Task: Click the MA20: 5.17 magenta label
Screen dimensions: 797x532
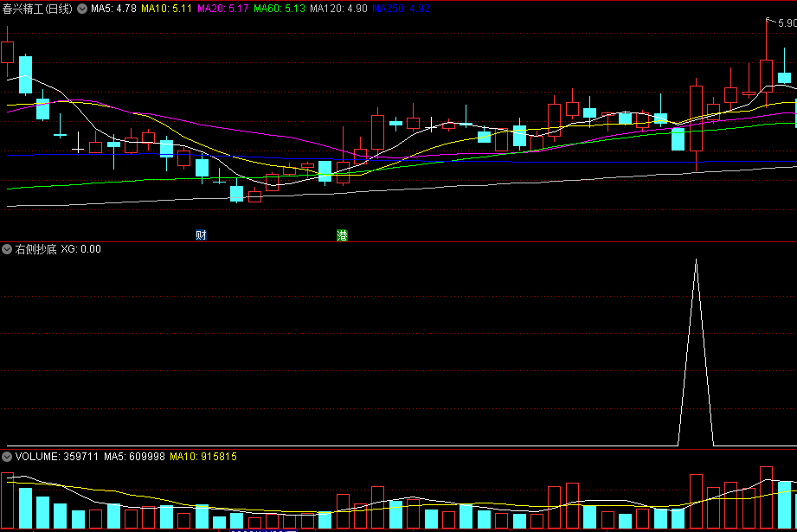Action: [x=222, y=9]
